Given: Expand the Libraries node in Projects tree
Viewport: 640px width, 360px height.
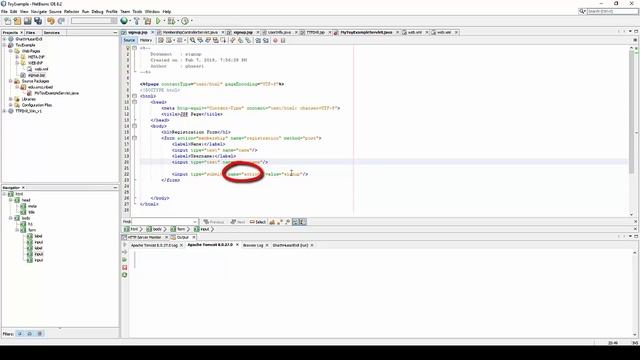Looking at the screenshot, I should (11, 99).
